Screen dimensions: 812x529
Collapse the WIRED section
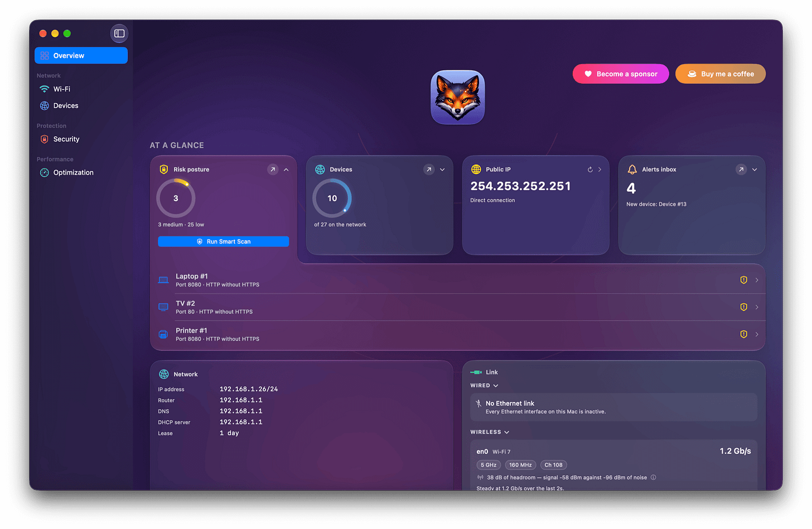click(x=484, y=386)
